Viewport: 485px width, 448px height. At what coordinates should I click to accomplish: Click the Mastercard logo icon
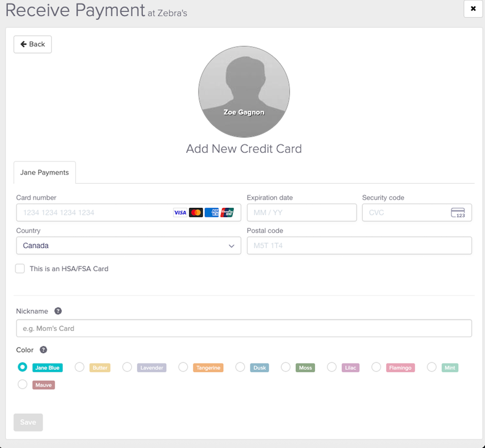pos(196,212)
